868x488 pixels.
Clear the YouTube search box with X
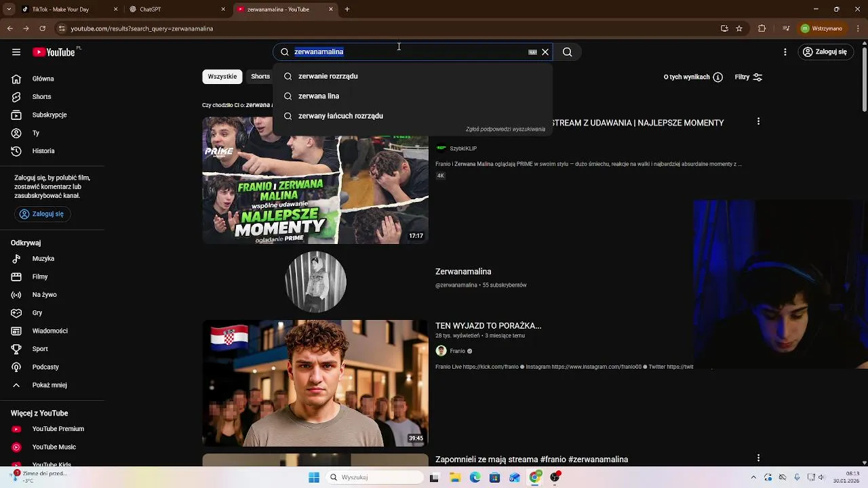pos(545,52)
